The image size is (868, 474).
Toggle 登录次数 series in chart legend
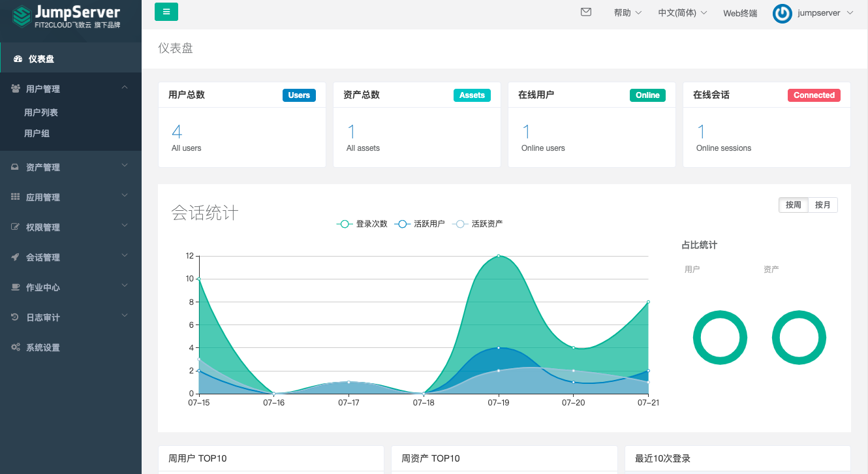[x=362, y=224]
